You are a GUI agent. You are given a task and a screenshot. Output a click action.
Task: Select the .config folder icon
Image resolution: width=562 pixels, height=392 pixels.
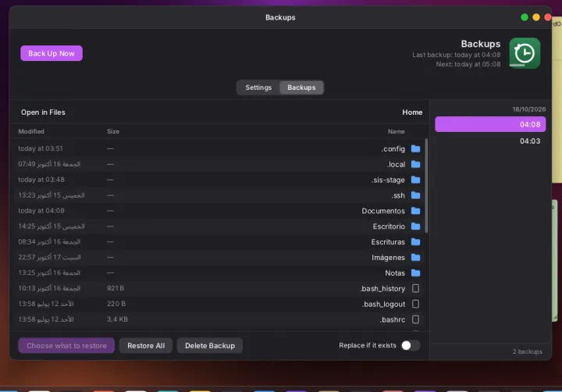pyautogui.click(x=415, y=148)
